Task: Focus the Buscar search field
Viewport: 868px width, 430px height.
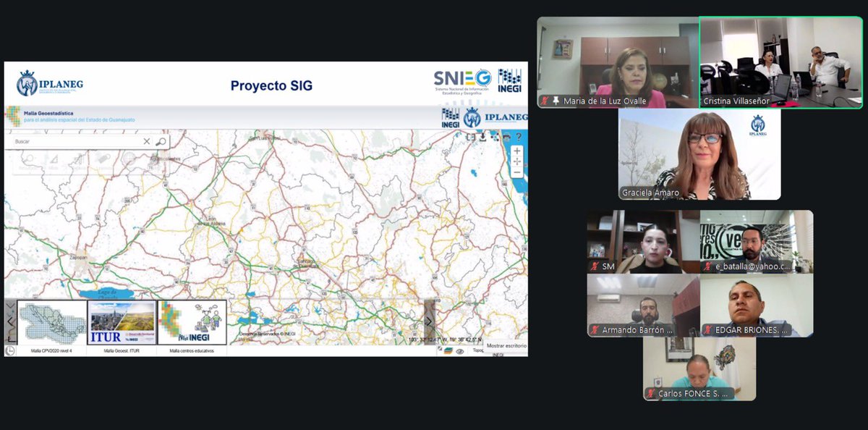Action: (76, 142)
